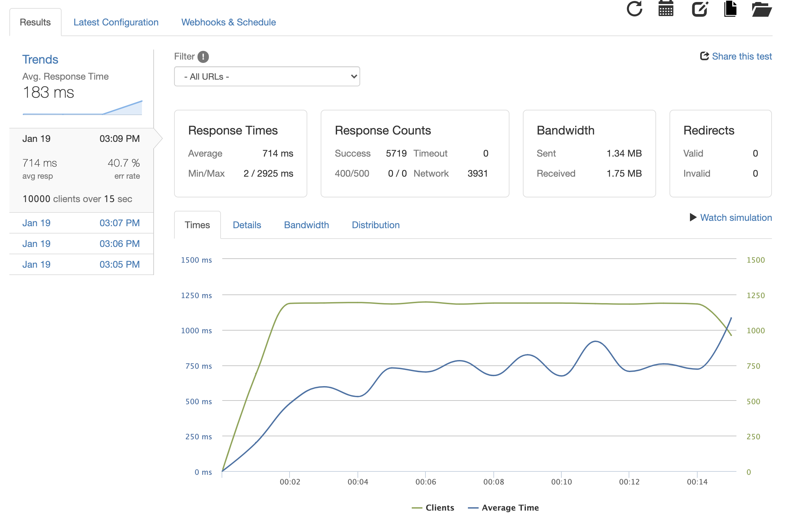Click the Response Times card heading
792x532 pixels.
[x=233, y=130]
